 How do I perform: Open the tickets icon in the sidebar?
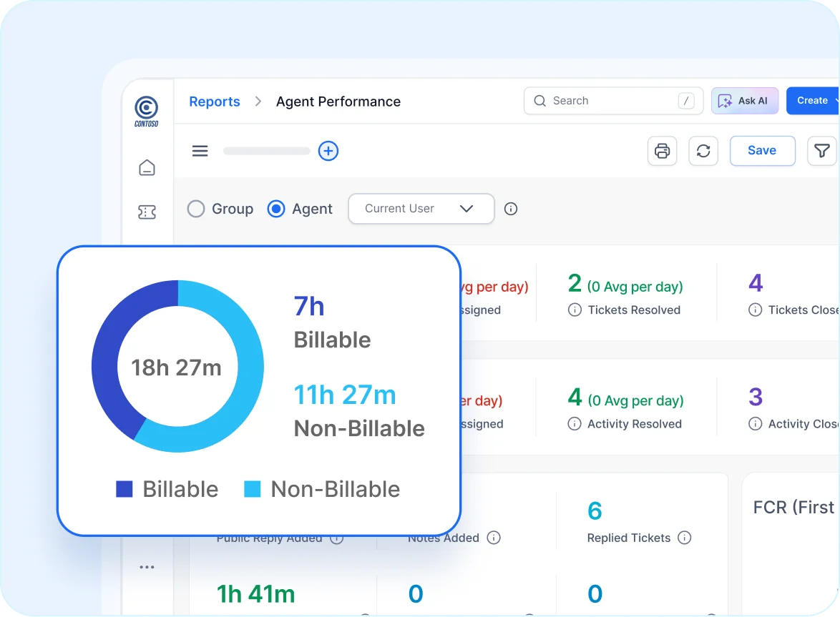point(147,212)
